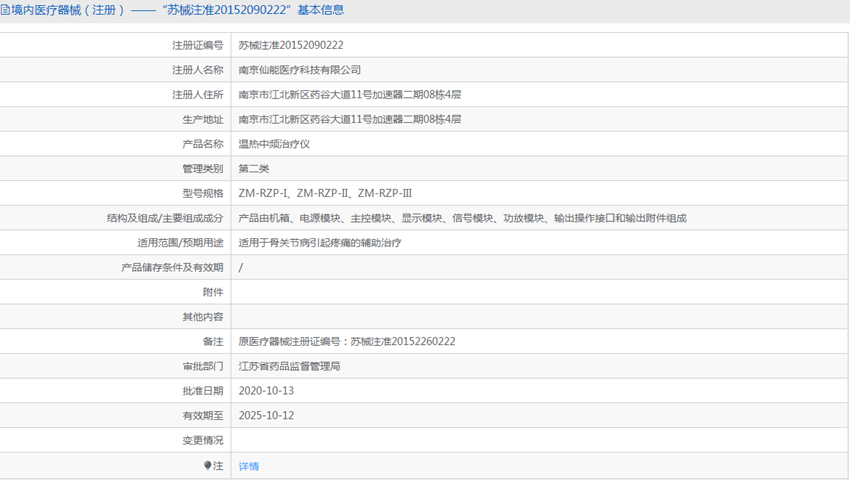Click the 其他内容 field label

[203, 317]
